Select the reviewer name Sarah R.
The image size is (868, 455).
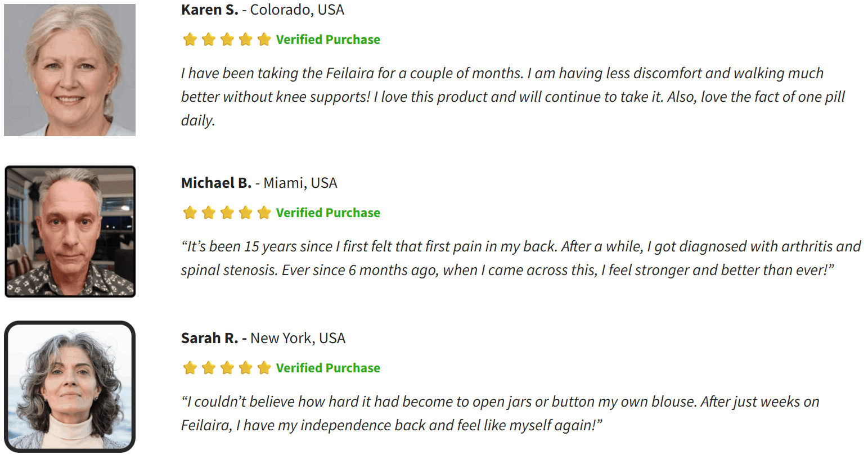(x=209, y=338)
